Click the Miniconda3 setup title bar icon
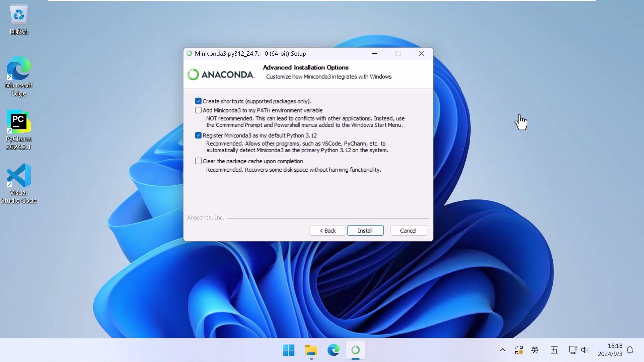The height and width of the screenshot is (362, 644). tap(189, 54)
